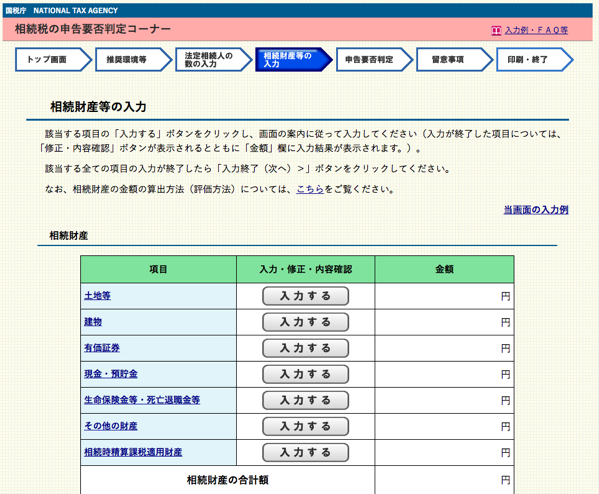This screenshot has height=494, width=599.
Task: Open the 留意事項 step
Action: [x=454, y=60]
